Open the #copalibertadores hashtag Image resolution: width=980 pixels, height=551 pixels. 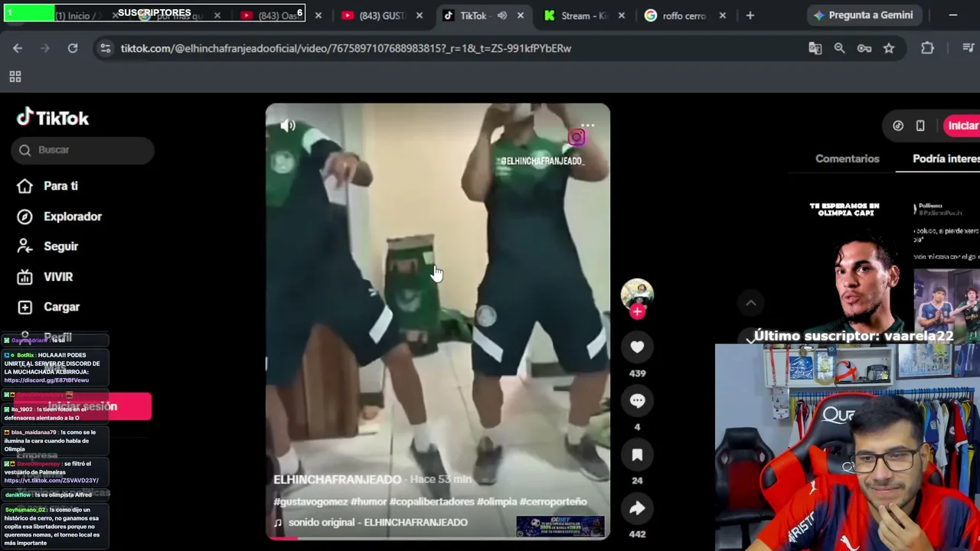pyautogui.click(x=432, y=501)
